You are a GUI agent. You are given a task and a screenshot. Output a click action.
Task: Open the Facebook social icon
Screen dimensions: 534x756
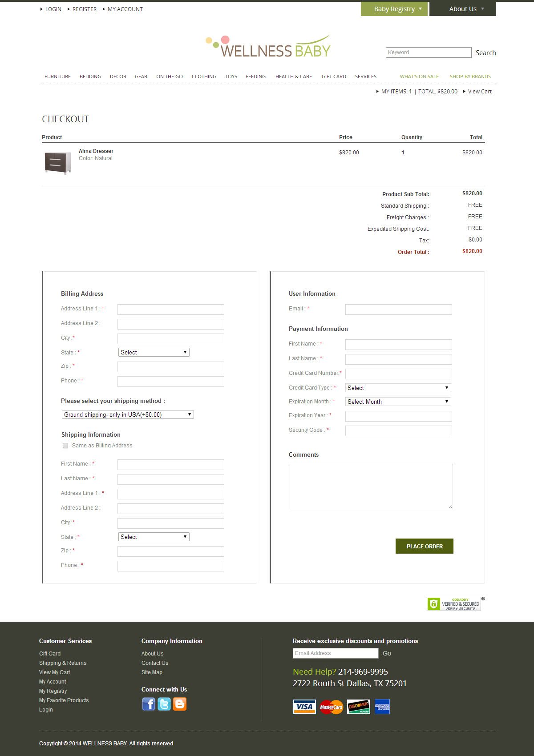(149, 704)
